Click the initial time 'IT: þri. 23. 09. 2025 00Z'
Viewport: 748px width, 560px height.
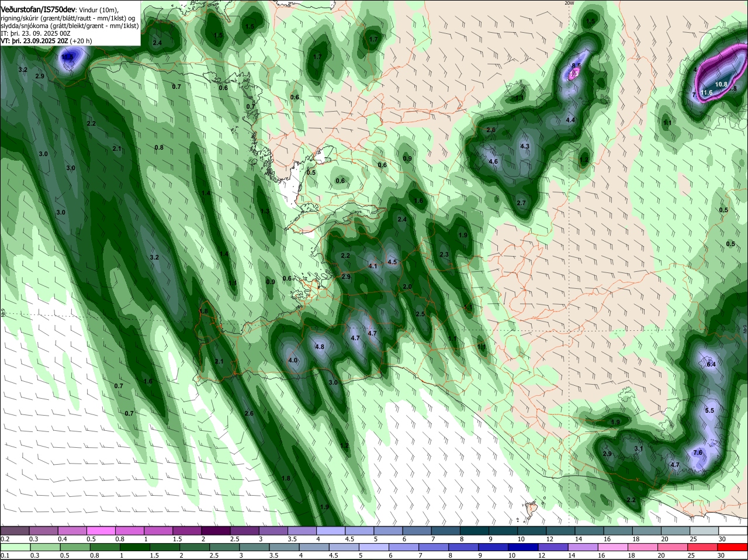click(36, 34)
